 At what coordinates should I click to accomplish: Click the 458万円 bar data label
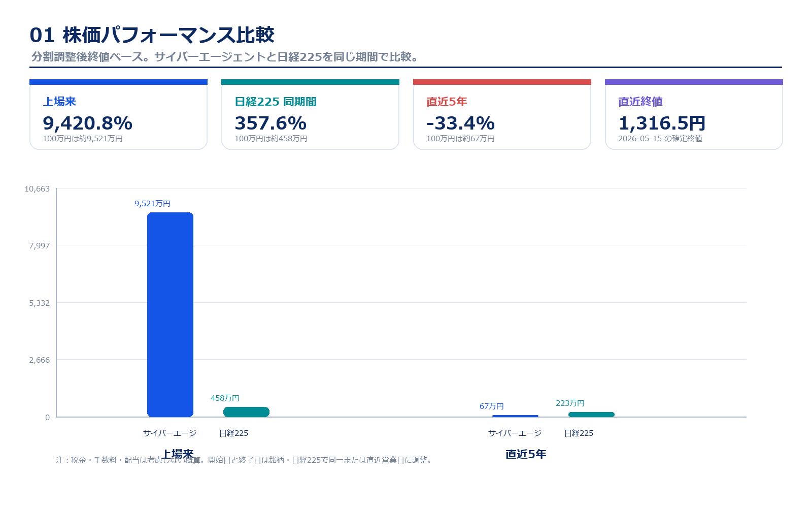[225, 398]
